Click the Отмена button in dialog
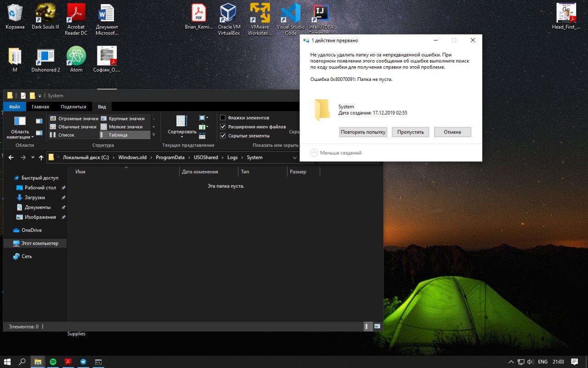588x368 pixels. click(452, 132)
